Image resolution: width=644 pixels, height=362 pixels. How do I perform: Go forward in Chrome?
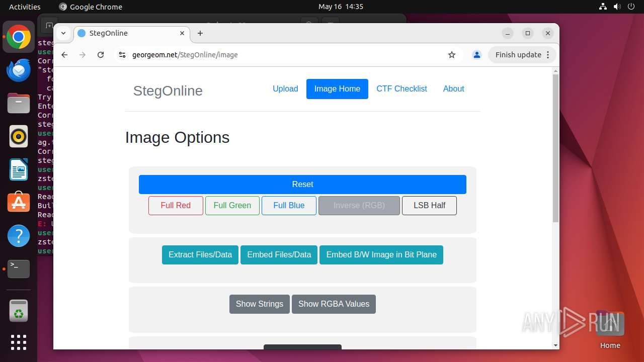pyautogui.click(x=83, y=55)
